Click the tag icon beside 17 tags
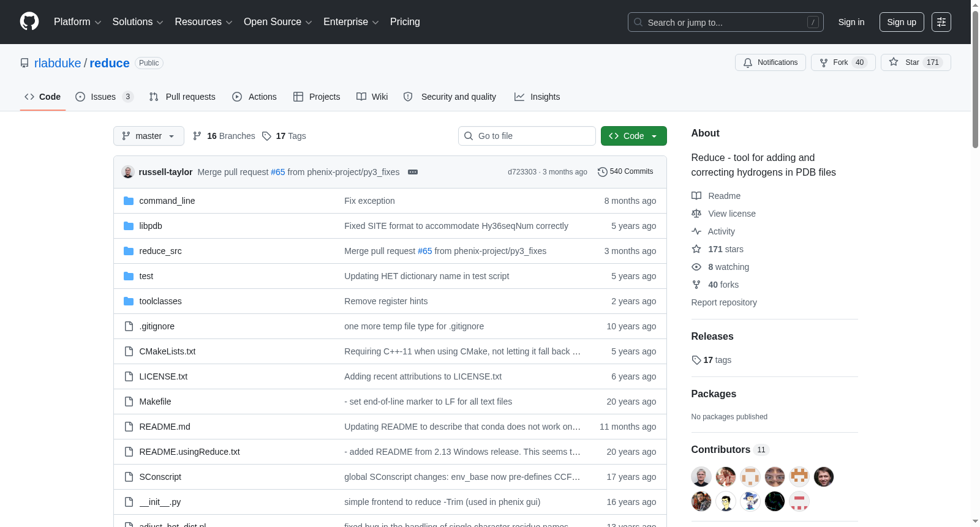This screenshot has height=527, width=980. click(696, 360)
